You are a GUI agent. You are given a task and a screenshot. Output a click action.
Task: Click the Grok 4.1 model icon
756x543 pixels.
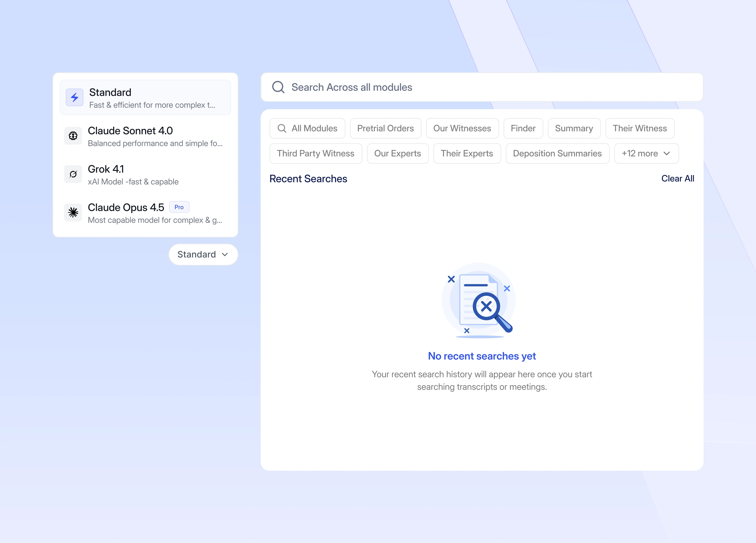point(73,174)
